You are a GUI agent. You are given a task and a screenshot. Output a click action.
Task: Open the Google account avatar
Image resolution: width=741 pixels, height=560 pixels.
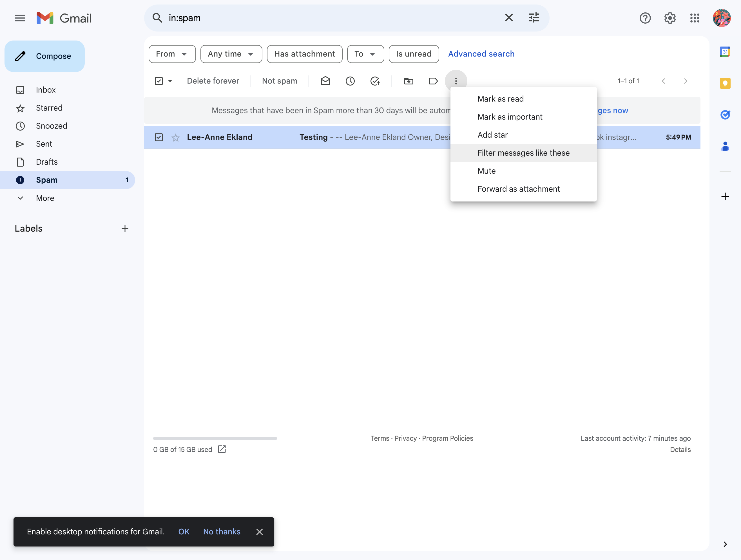click(x=722, y=18)
